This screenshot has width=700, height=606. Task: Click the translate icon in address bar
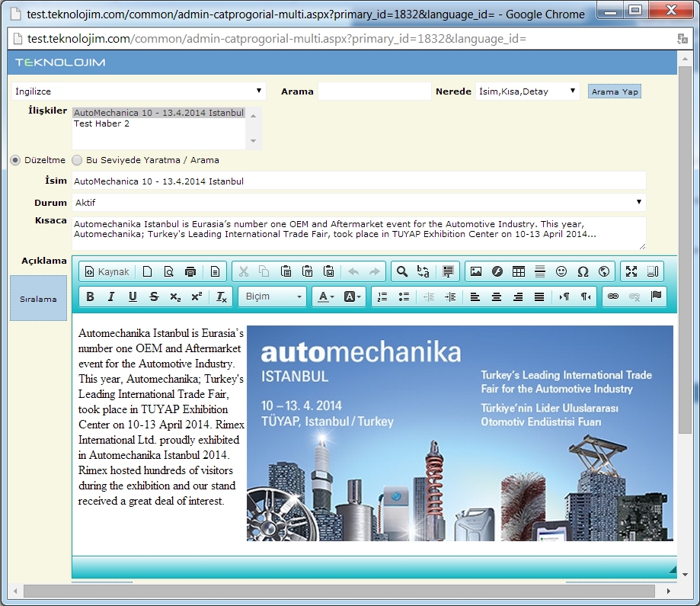[682, 39]
